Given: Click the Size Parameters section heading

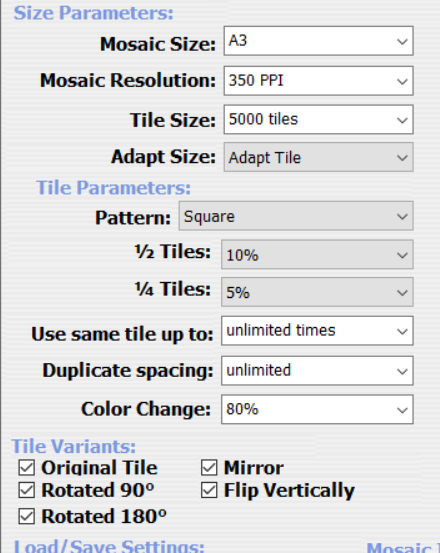Looking at the screenshot, I should pyautogui.click(x=93, y=13).
